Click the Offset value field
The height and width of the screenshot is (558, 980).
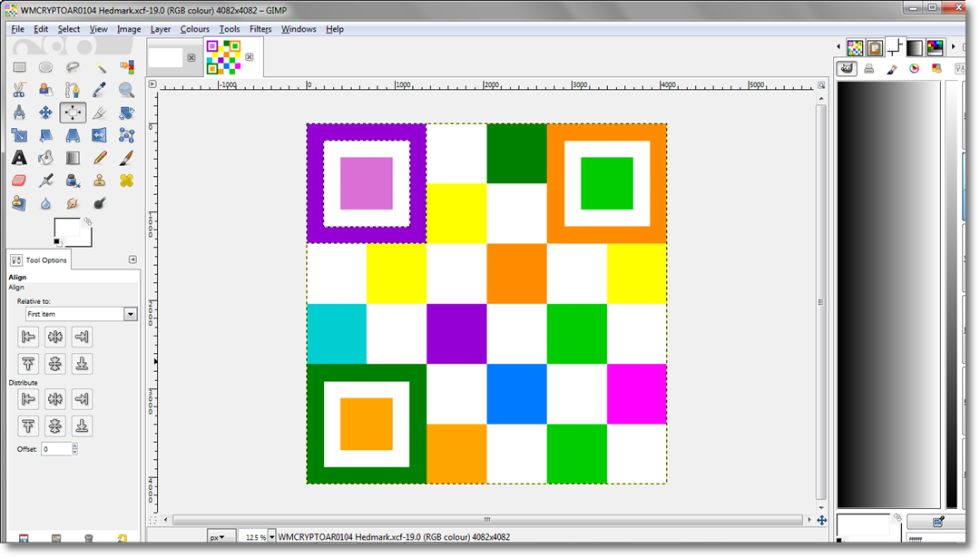[x=56, y=448]
